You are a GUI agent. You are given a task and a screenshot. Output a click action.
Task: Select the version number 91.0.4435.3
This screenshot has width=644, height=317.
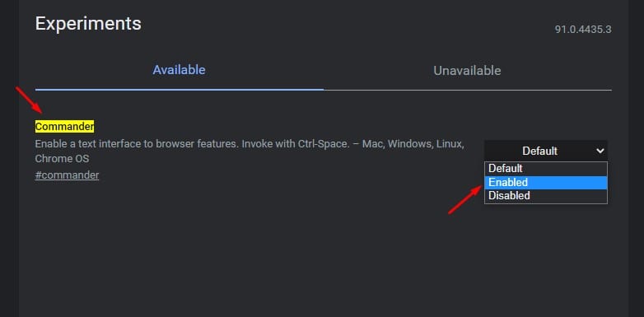583,30
